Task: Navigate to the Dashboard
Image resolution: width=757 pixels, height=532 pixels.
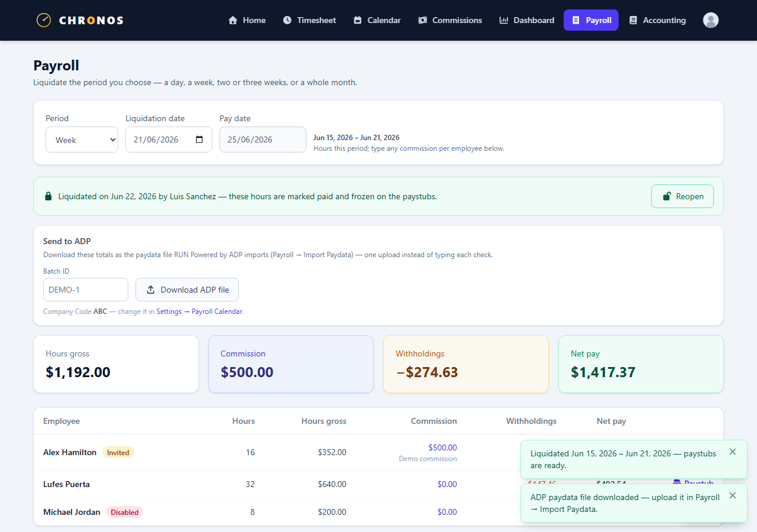Action: coord(527,20)
